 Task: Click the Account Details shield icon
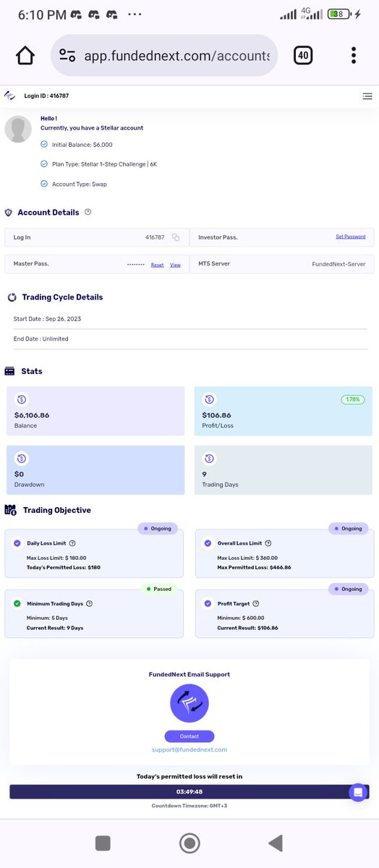point(9,213)
